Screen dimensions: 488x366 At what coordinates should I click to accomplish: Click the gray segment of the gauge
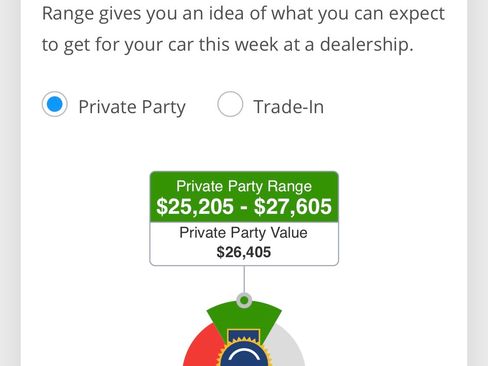click(287, 347)
